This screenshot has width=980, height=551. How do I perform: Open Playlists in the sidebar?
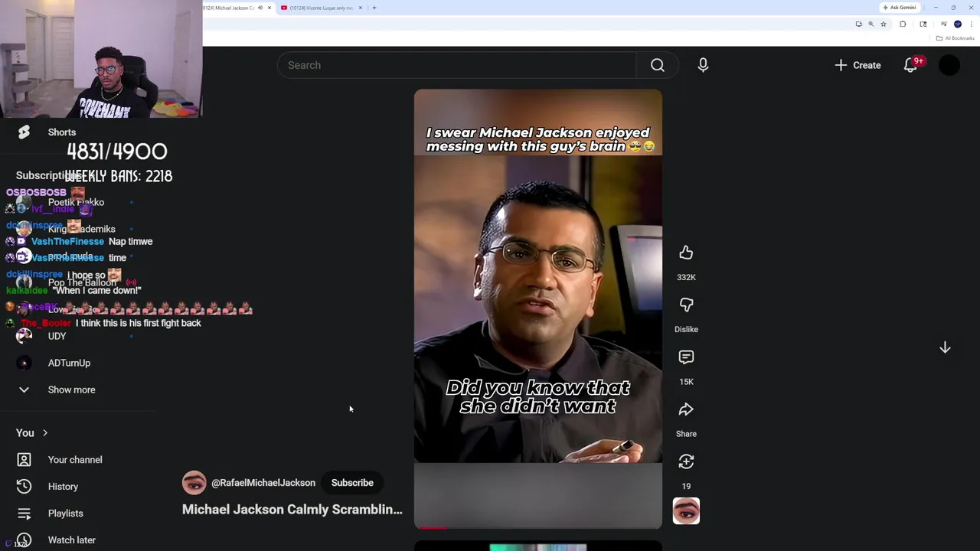click(x=65, y=514)
